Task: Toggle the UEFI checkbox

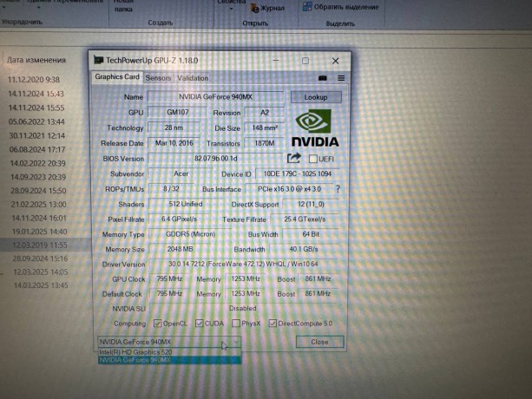Action: 313,159
